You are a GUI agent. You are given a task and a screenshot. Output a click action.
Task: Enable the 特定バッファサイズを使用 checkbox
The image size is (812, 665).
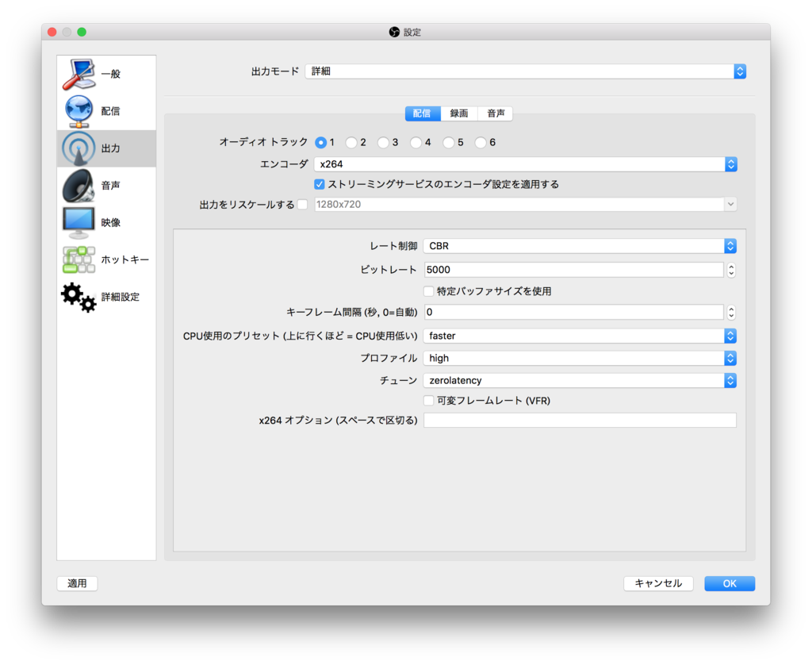pos(427,290)
